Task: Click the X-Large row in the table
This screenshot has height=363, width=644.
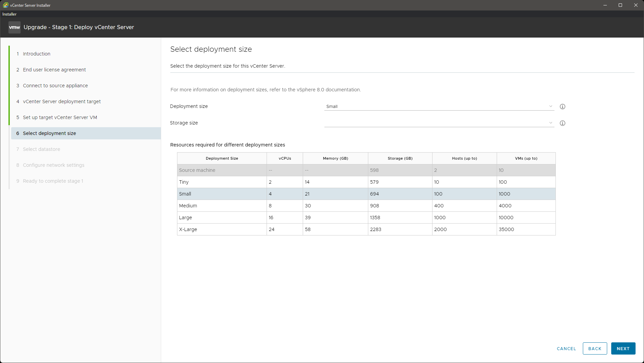Action: click(x=366, y=229)
